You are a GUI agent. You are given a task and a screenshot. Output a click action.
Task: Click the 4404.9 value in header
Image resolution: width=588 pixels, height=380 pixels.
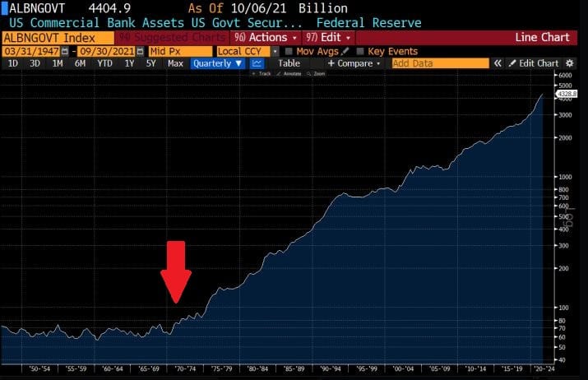109,8
